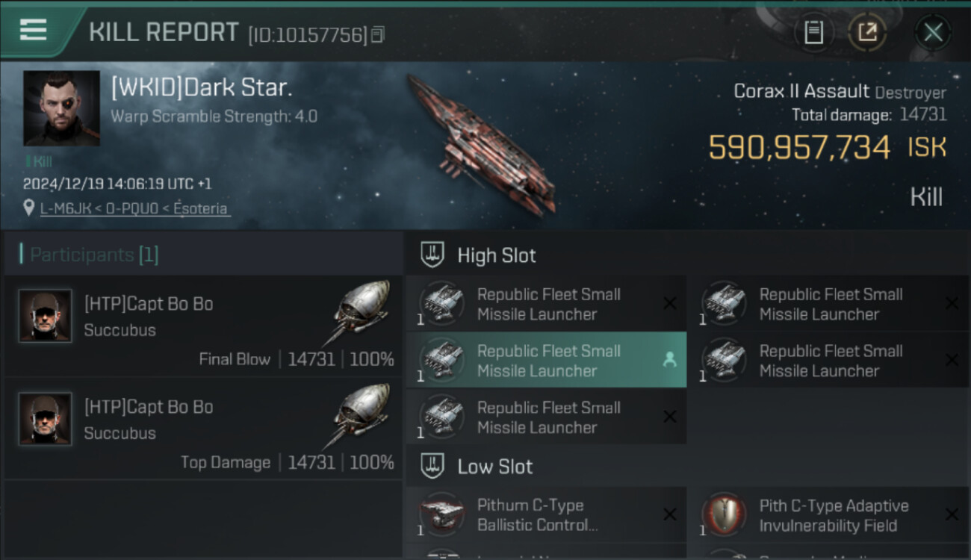
Task: View Dark Star's pilot portrait
Action: pyautogui.click(x=61, y=108)
